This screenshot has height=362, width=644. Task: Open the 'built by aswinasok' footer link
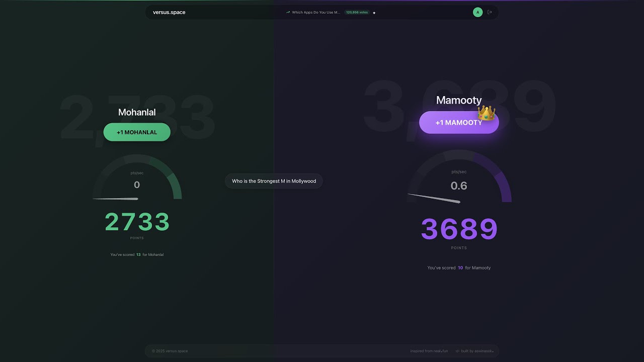pyautogui.click(x=477, y=351)
